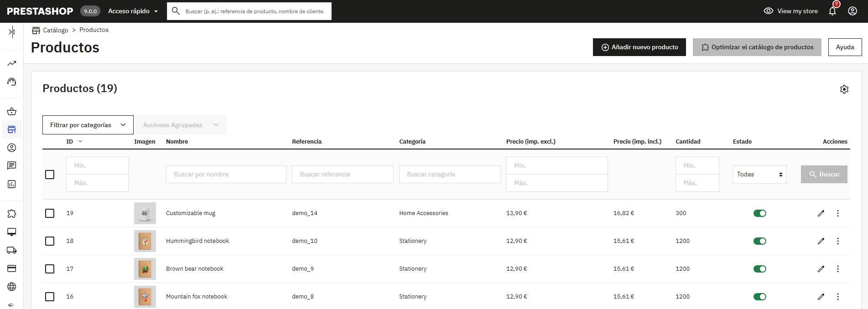
Task: Edit Customizable mug with pencil icon
Action: pyautogui.click(x=821, y=213)
